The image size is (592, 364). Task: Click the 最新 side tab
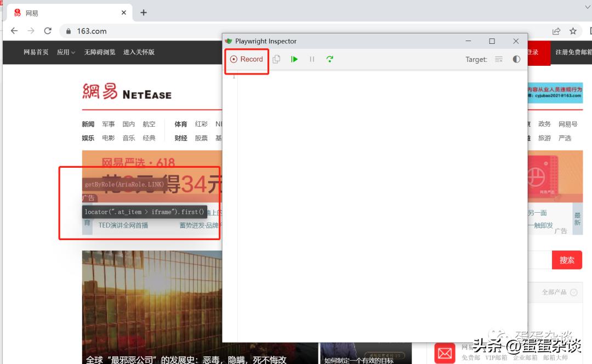coord(578,219)
